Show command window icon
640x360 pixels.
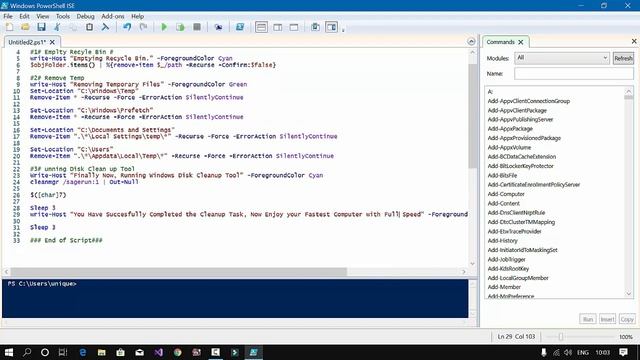(315, 27)
